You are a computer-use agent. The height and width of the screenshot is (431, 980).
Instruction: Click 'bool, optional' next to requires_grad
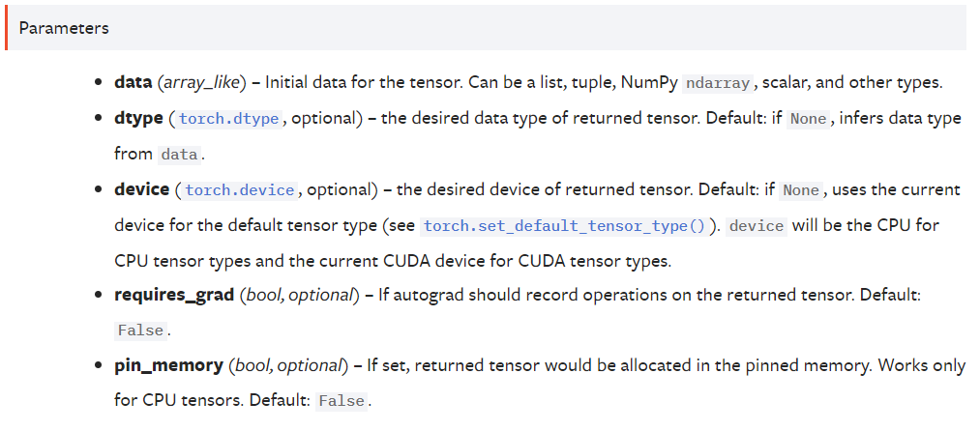pos(299,296)
